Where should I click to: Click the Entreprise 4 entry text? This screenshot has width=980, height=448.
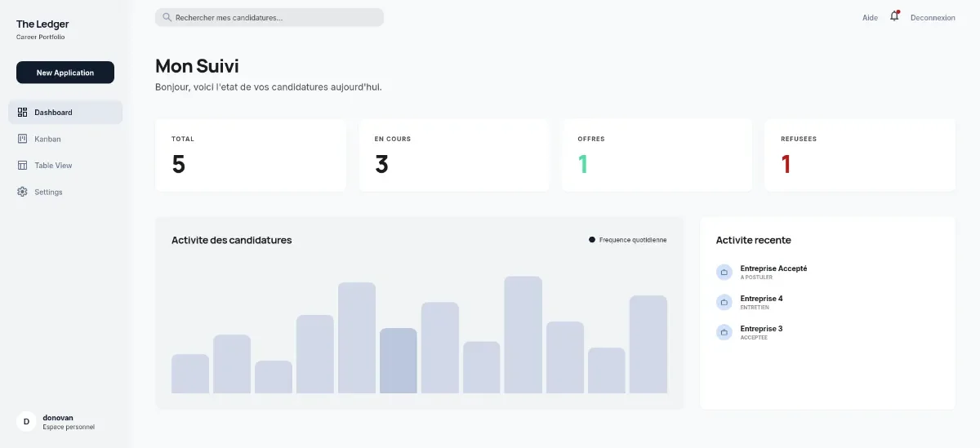click(761, 299)
